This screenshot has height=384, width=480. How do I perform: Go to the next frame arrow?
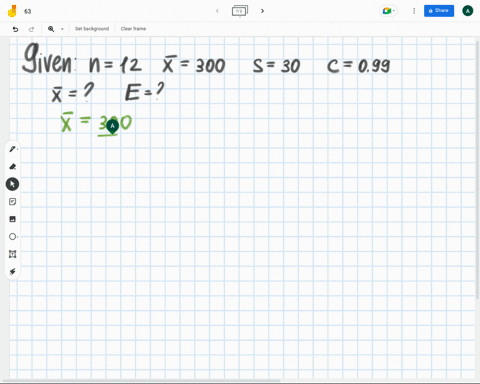point(262,11)
